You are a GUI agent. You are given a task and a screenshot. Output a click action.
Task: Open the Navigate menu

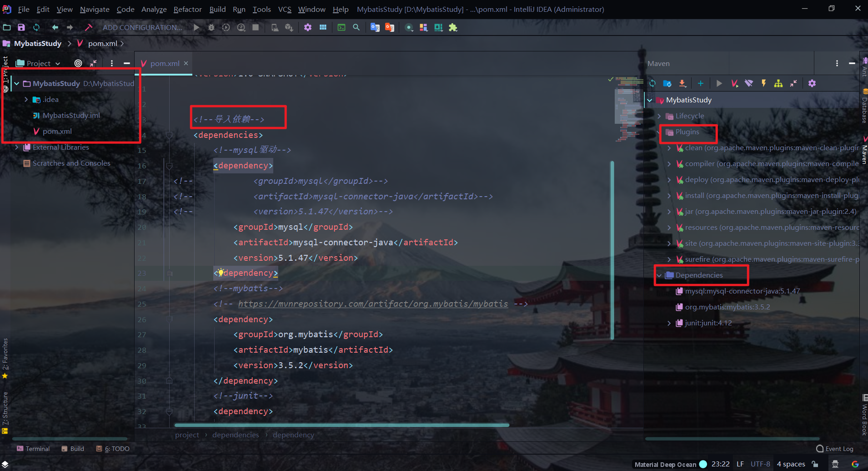(x=95, y=9)
